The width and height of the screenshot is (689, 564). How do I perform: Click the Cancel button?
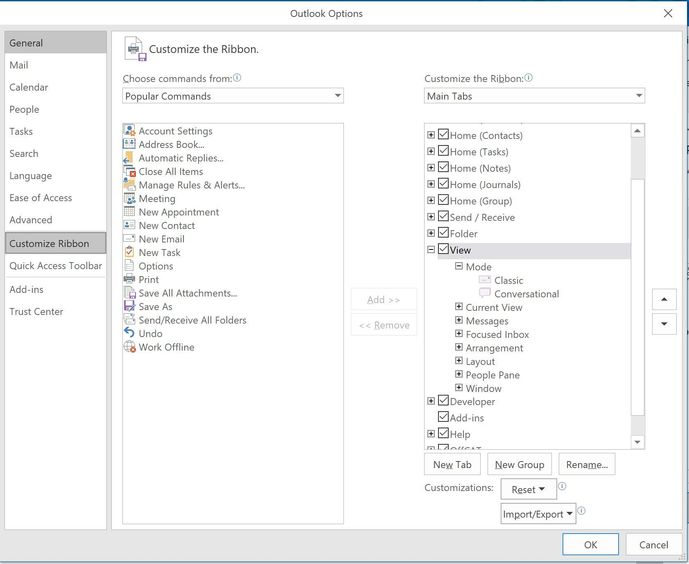pos(653,545)
